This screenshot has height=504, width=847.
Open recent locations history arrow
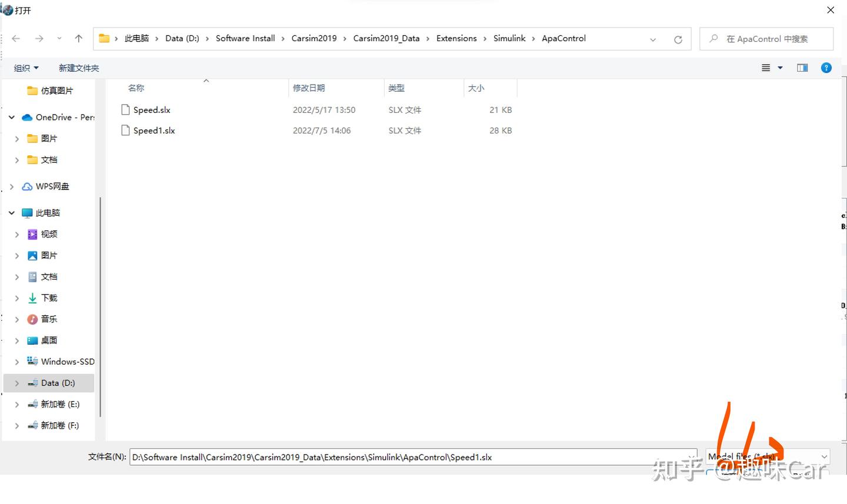tap(59, 39)
